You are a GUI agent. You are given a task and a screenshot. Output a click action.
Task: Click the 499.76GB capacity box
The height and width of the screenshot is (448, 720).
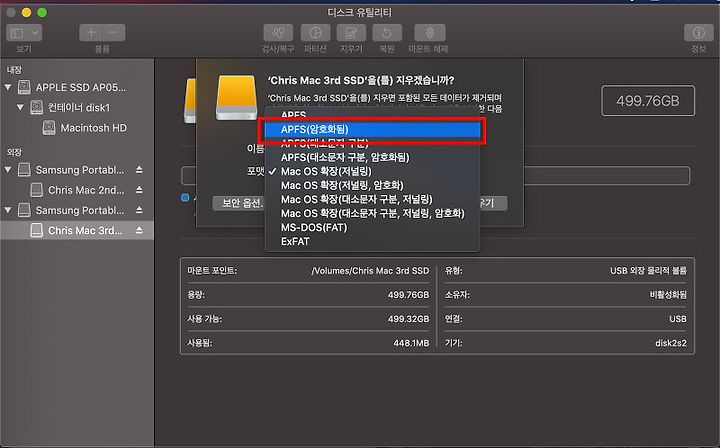click(648, 101)
